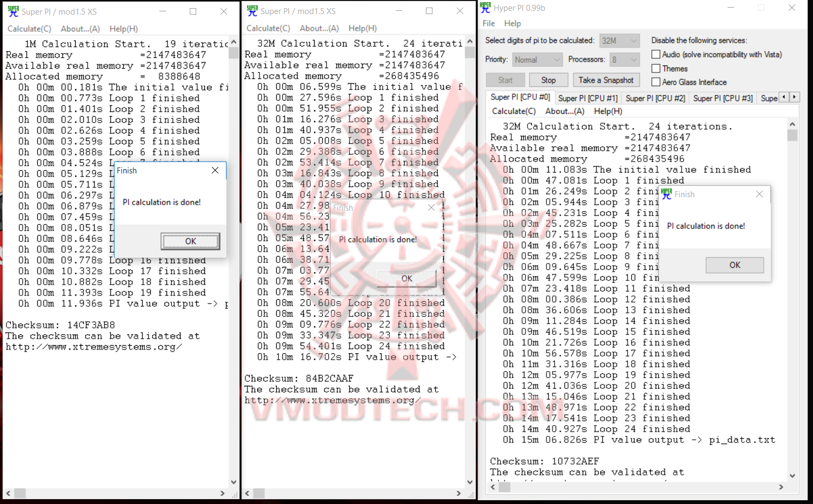Open Help(H) menu in the 1M Super PI window
813x504 pixels.
pos(124,29)
